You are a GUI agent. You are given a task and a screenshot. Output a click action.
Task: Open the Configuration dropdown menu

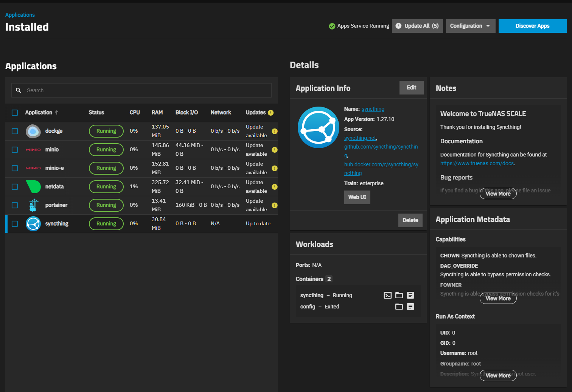(x=470, y=26)
